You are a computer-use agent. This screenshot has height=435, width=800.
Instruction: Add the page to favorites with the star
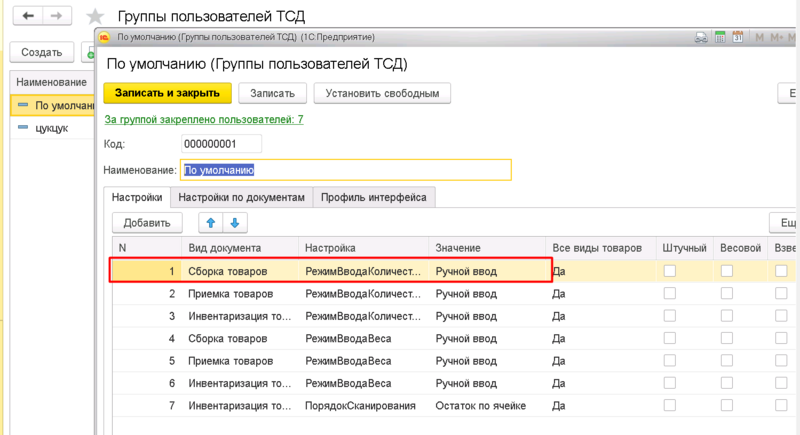(95, 18)
